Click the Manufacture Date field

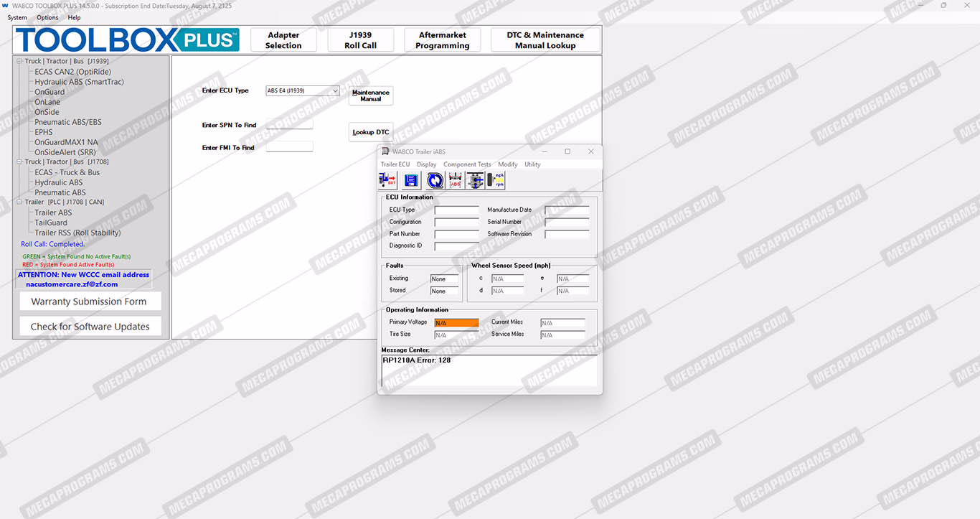tap(567, 210)
